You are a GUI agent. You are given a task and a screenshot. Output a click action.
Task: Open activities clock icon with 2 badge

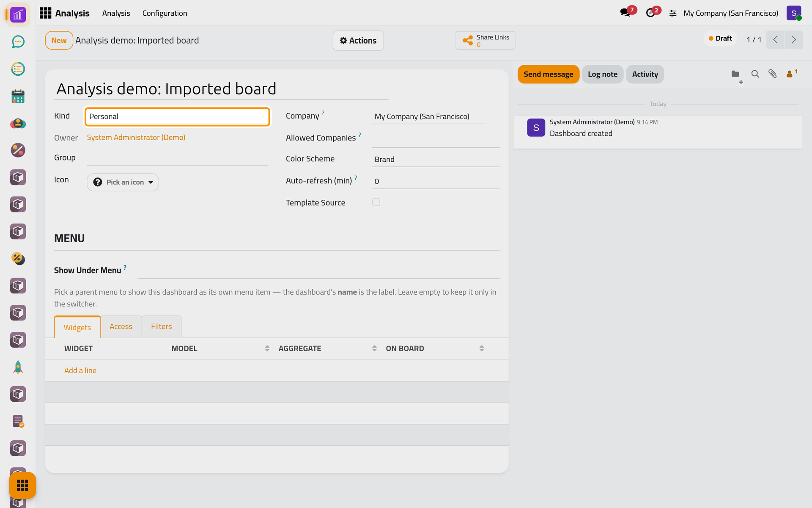[x=651, y=13]
